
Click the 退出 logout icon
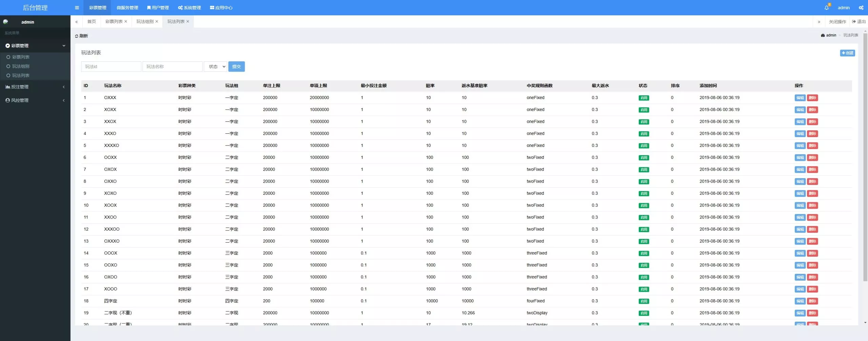coord(854,21)
